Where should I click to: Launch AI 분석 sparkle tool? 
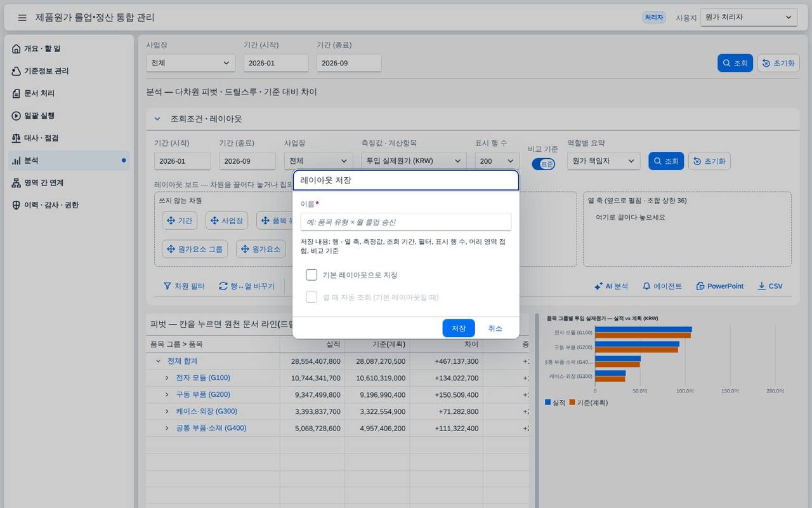click(611, 286)
